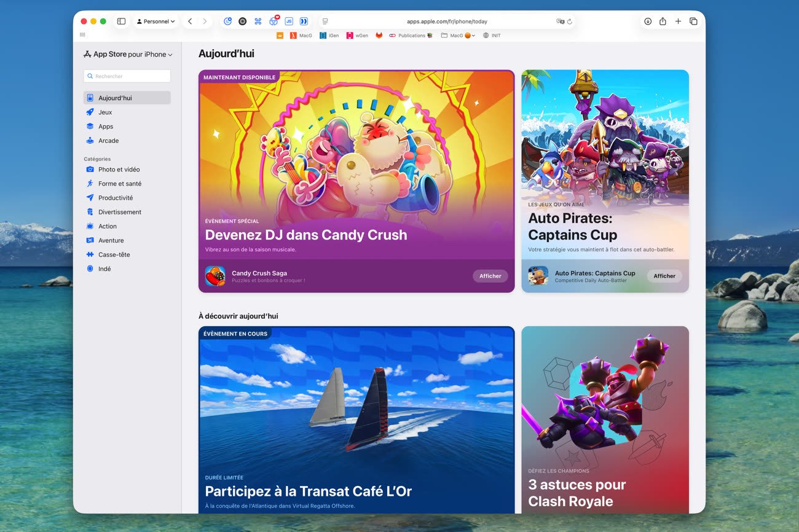
Task: Click the Casse-tête puzzle piece icon
Action: pos(90,255)
